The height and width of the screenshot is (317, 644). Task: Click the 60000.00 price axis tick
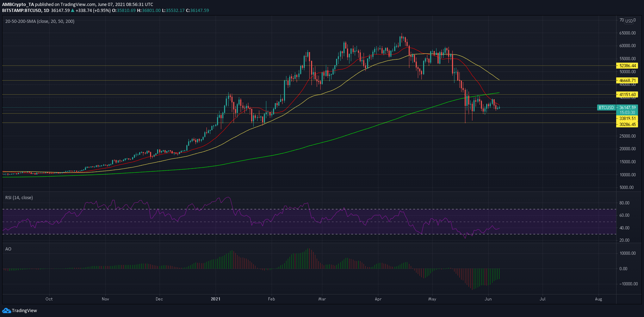click(627, 46)
